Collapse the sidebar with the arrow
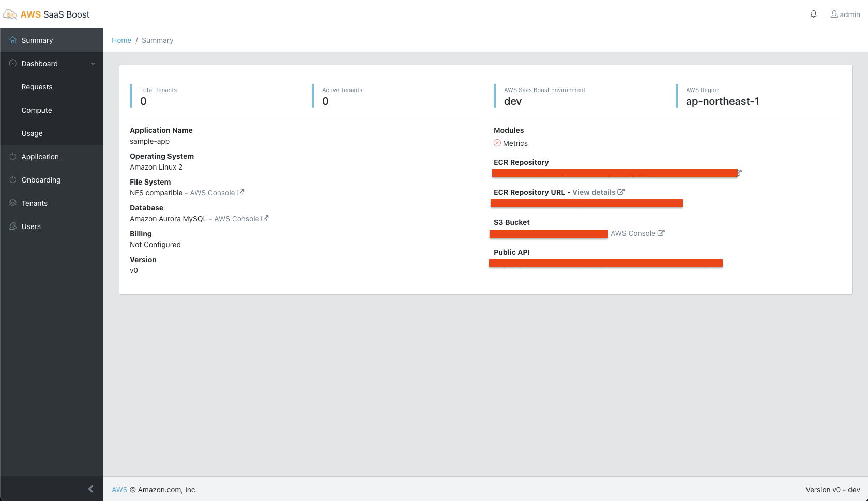Viewport: 868px width, 501px height. [x=90, y=489]
